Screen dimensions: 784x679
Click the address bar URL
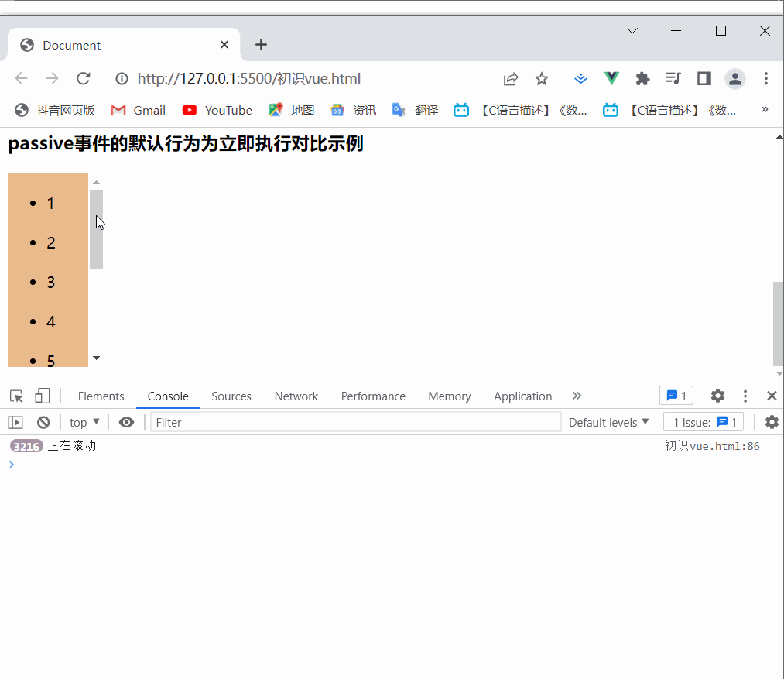point(249,78)
